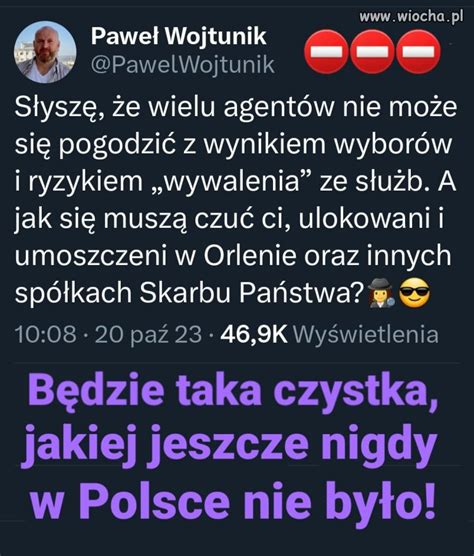Open the @PawelWojtunik handle link
The width and height of the screenshot is (474, 556).
point(183,65)
